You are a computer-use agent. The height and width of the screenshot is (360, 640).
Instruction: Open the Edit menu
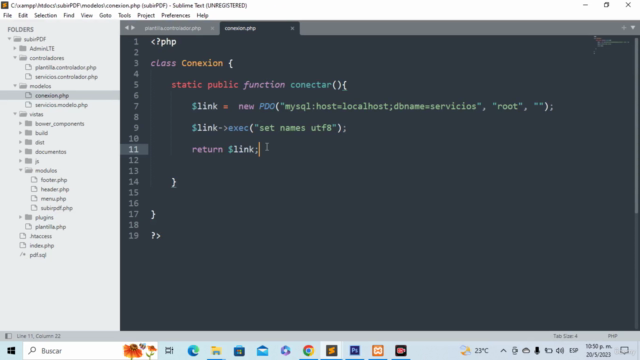click(23, 16)
